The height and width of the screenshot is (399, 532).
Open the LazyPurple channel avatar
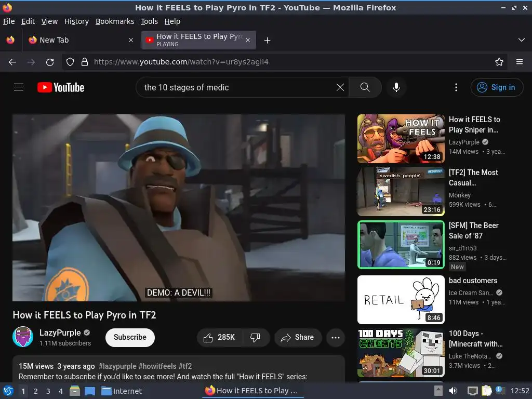(x=23, y=337)
